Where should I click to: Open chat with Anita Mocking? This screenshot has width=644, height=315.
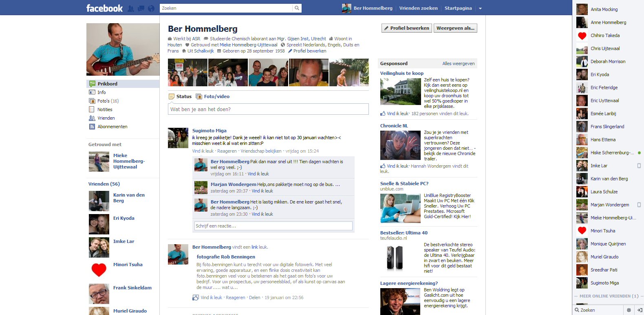click(x=608, y=9)
